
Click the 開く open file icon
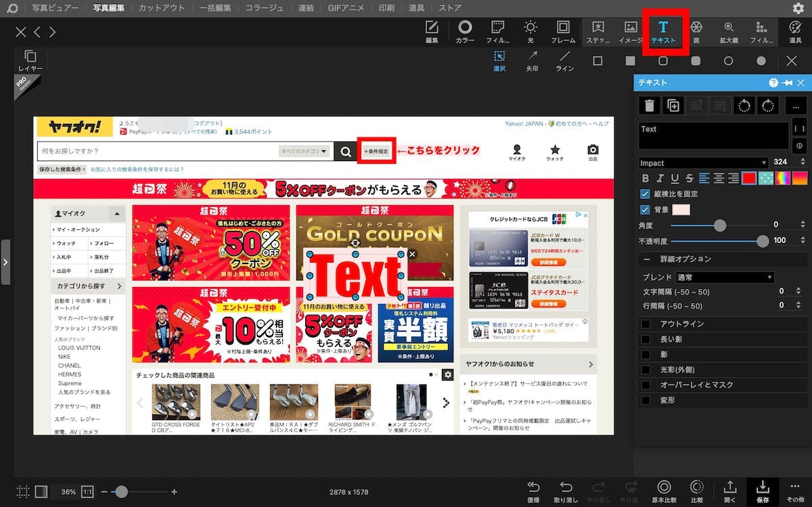tap(730, 491)
